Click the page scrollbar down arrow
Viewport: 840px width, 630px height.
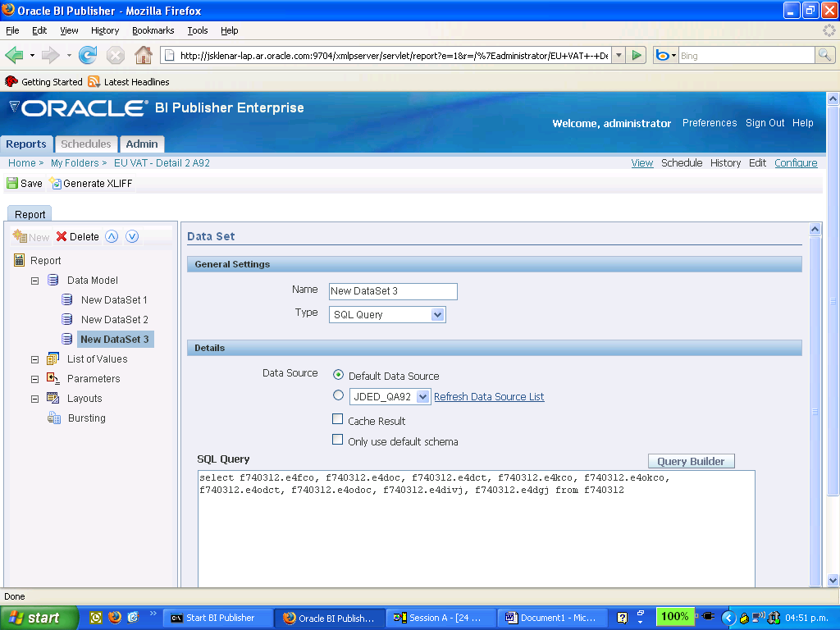pyautogui.click(x=833, y=580)
